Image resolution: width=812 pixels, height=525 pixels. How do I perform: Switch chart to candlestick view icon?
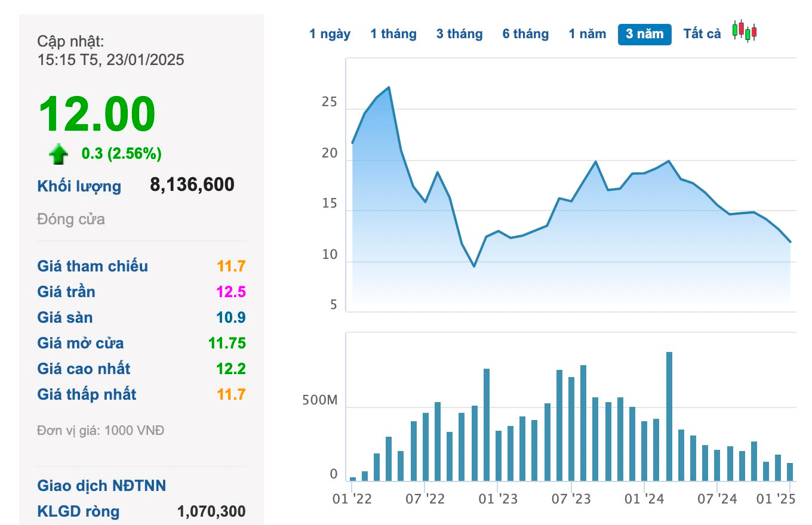pyautogui.click(x=744, y=31)
